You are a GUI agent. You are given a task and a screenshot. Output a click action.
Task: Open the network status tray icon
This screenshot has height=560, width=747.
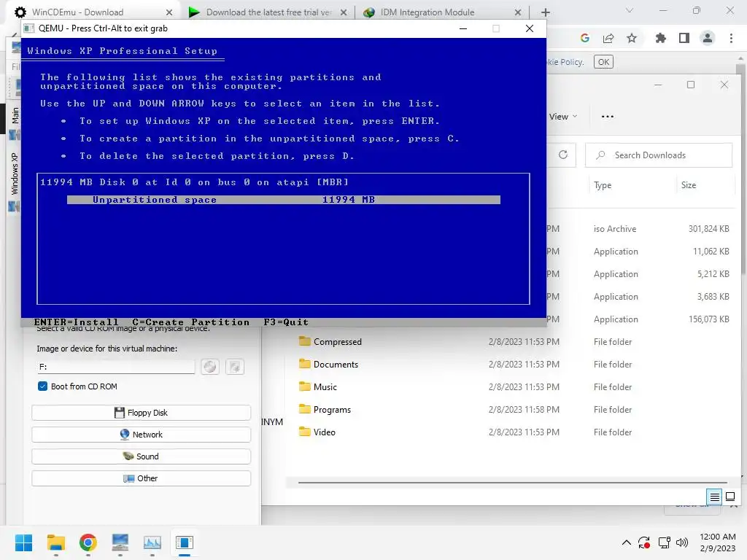[x=664, y=542]
